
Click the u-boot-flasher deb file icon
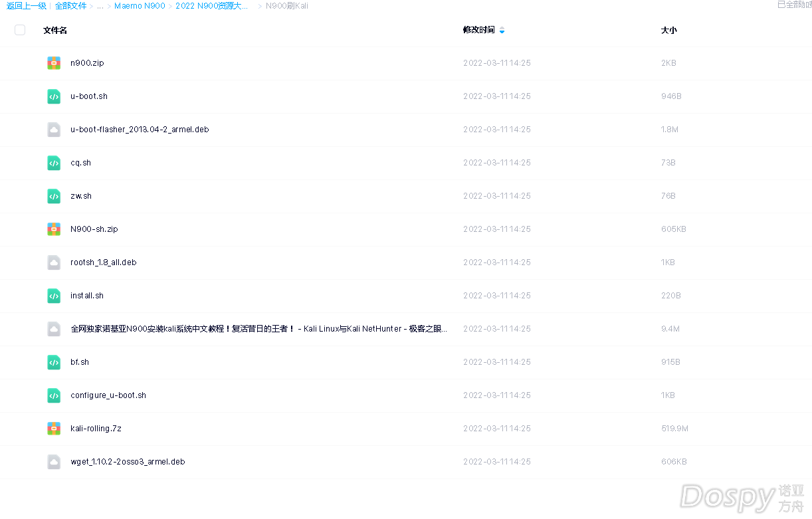54,130
